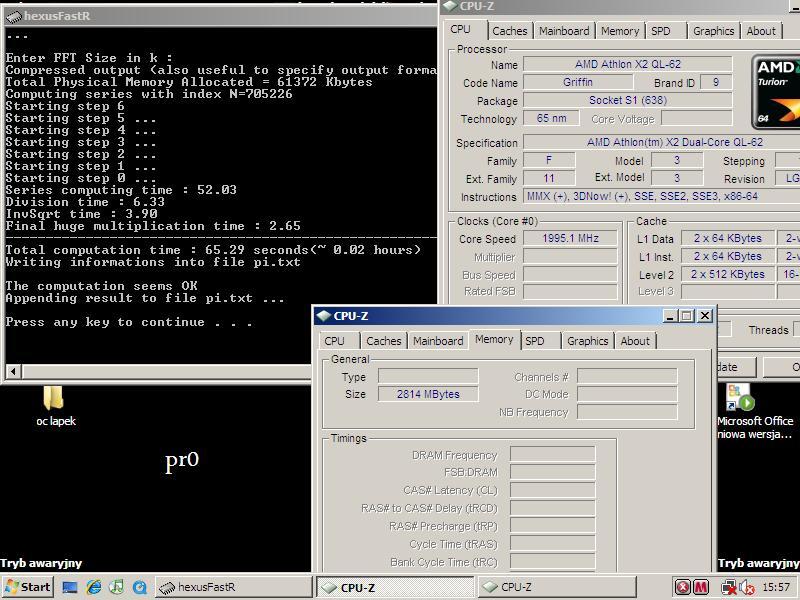This screenshot has width=800, height=600.
Task: Click the Technology field 65 nm
Action: [551, 118]
